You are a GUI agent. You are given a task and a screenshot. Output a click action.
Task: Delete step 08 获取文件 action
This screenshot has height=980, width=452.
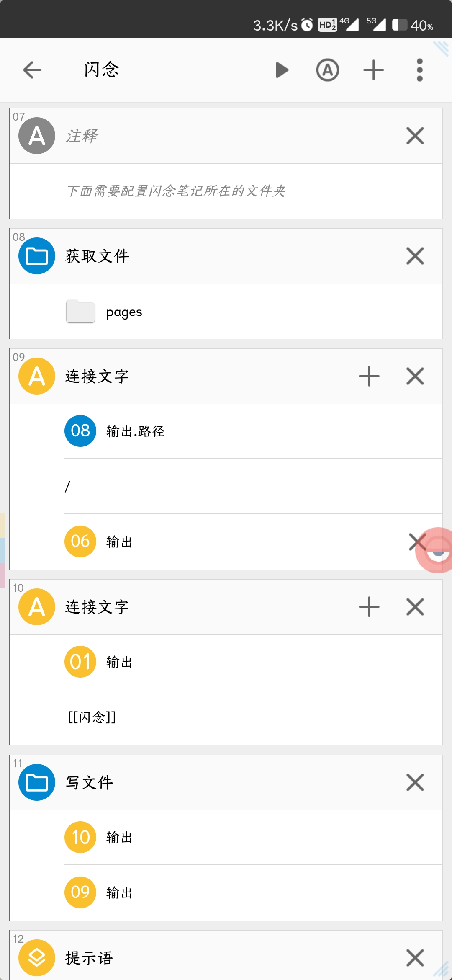click(415, 256)
